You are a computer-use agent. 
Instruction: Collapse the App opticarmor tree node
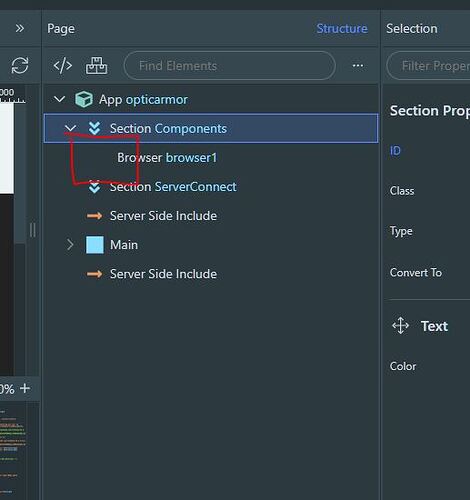point(59,99)
